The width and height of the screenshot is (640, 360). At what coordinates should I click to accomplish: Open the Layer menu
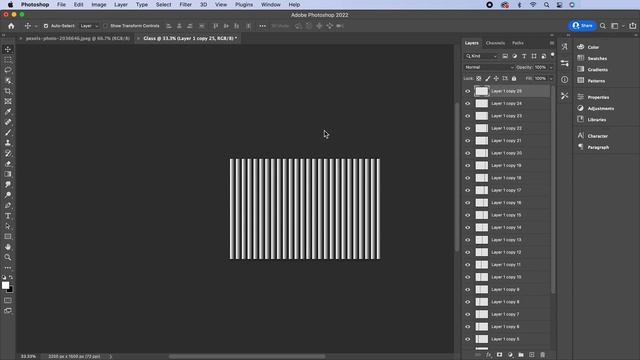click(120, 4)
